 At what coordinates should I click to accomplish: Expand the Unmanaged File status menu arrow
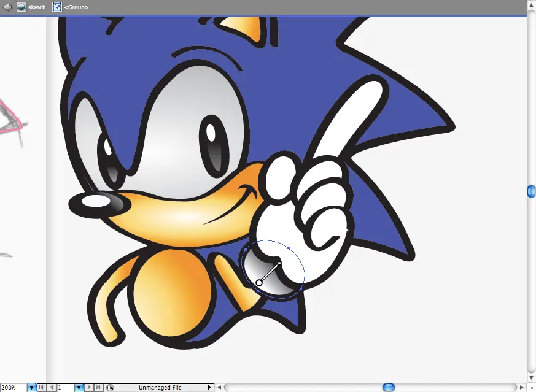209,388
